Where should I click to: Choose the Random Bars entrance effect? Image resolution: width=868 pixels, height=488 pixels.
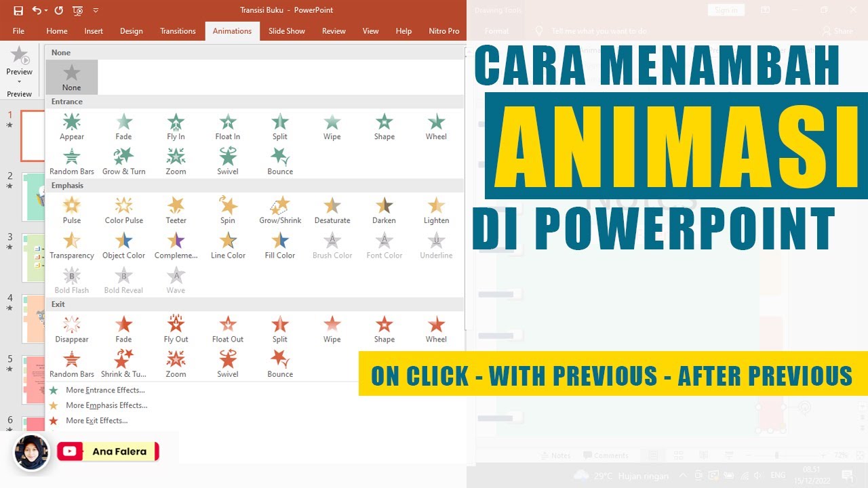tap(71, 162)
